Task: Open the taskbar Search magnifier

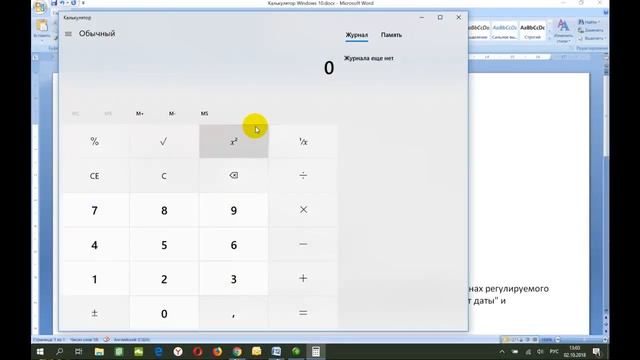Action: (60, 351)
